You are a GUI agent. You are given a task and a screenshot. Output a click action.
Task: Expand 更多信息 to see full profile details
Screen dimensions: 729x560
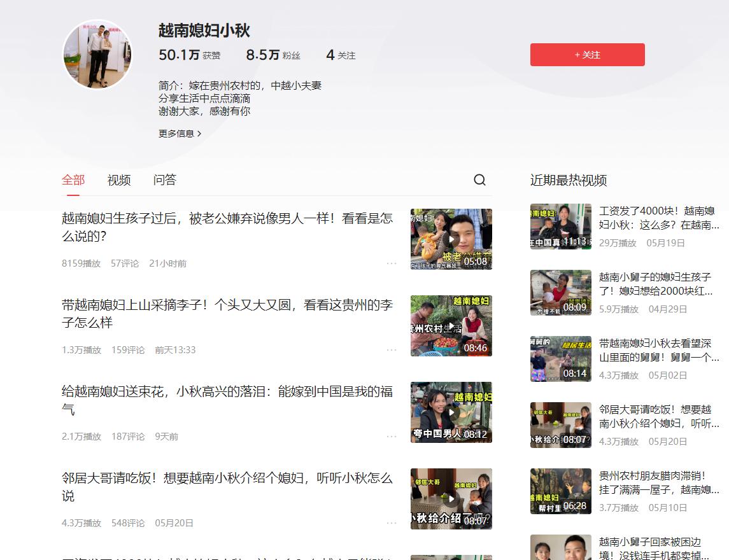point(178,133)
